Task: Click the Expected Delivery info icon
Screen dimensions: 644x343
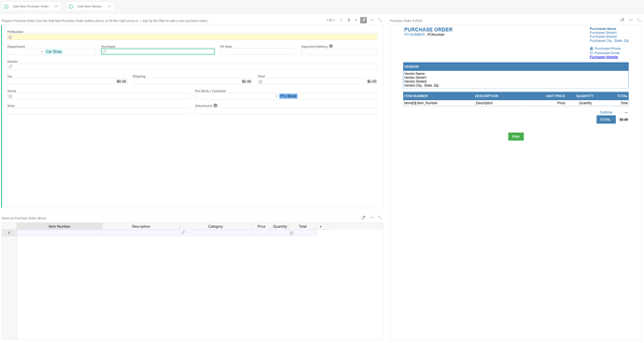Action: pyautogui.click(x=330, y=47)
